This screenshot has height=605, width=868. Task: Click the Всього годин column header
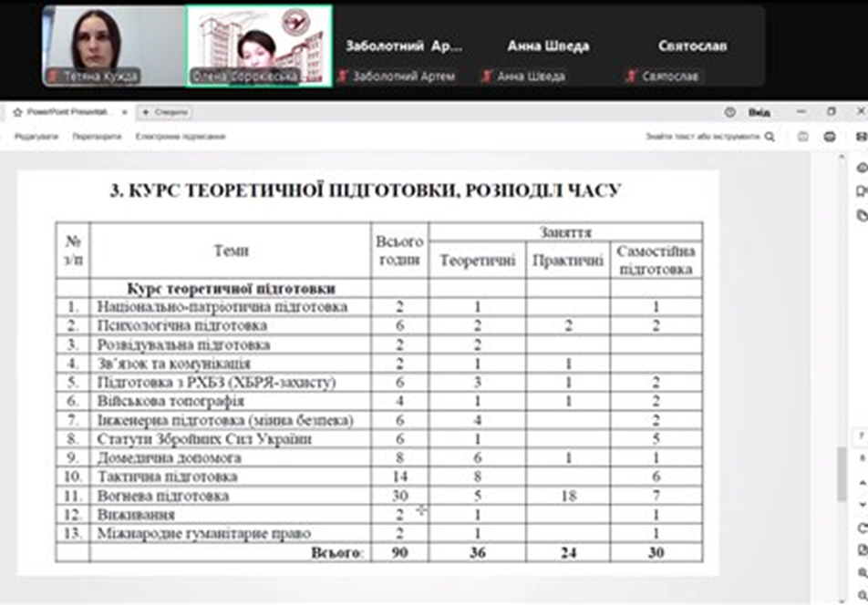tap(399, 251)
